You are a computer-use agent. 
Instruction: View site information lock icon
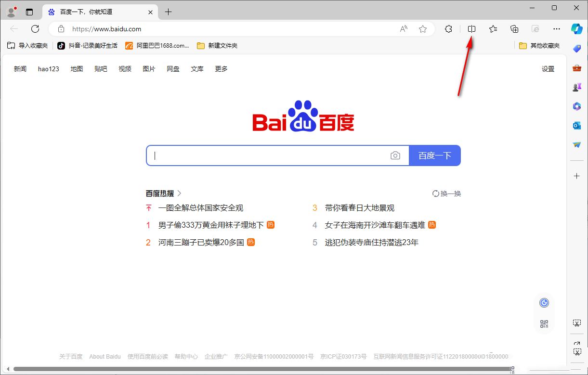(x=61, y=29)
